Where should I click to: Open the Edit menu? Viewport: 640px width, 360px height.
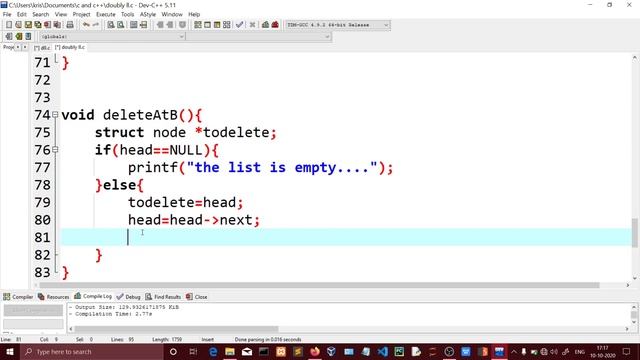point(22,14)
